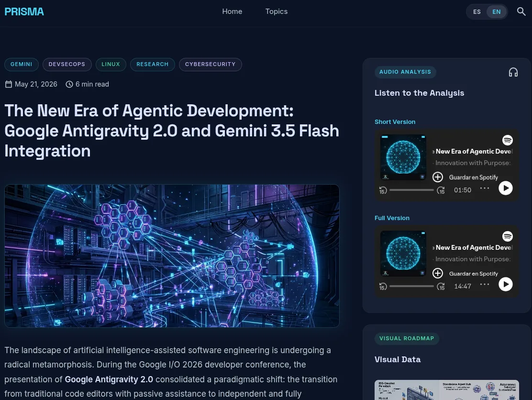Click the '6 min read' text

tap(92, 84)
